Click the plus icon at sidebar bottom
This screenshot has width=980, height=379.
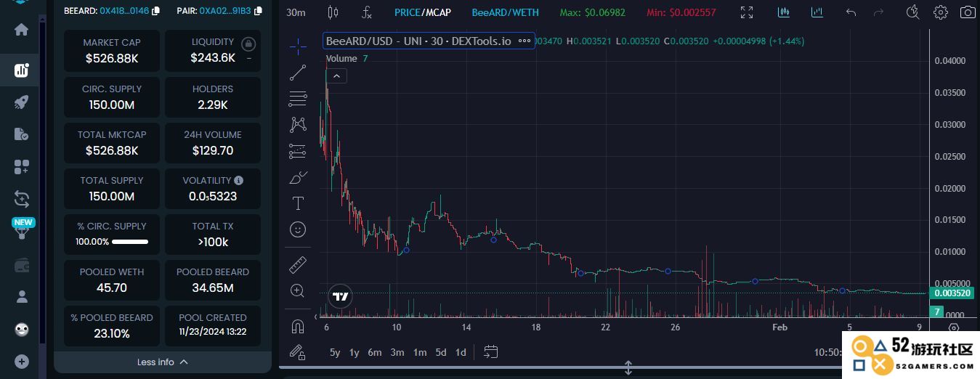click(22, 361)
